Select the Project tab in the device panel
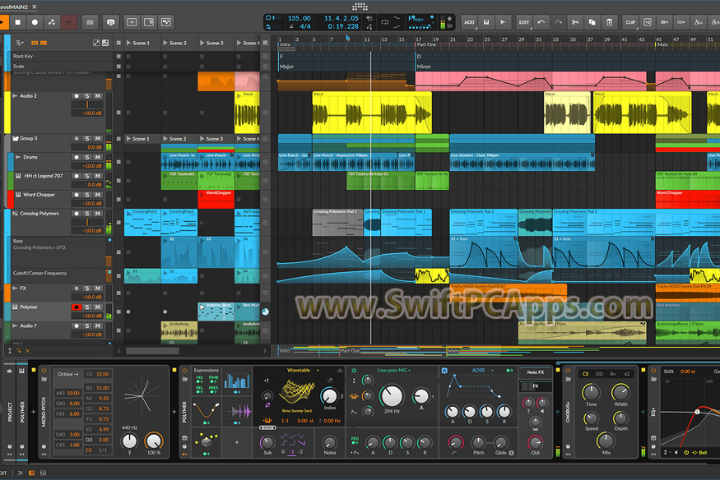Viewport: 720px width, 480px height. 10,412
